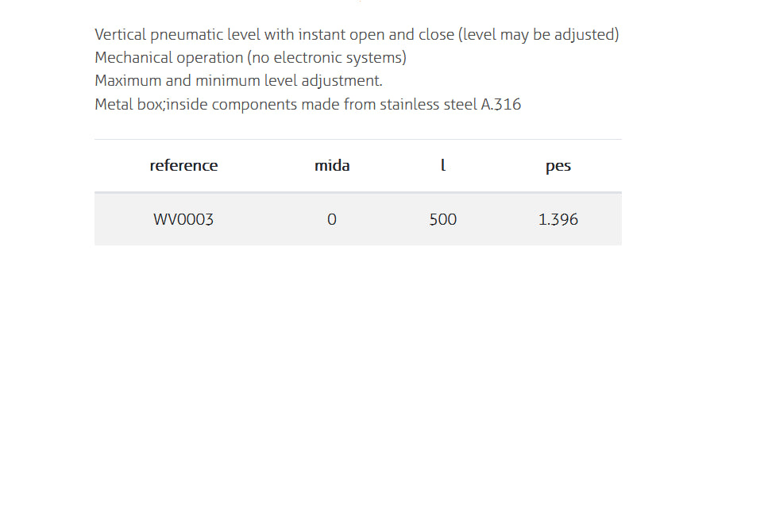Click the "reference" column header
Viewport: 768px width, 532px height.
coord(183,165)
